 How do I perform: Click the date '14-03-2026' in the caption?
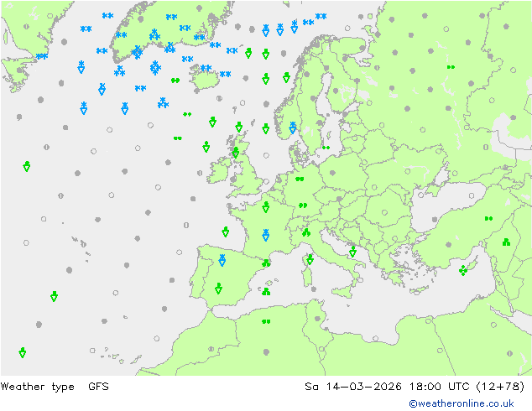(x=363, y=386)
